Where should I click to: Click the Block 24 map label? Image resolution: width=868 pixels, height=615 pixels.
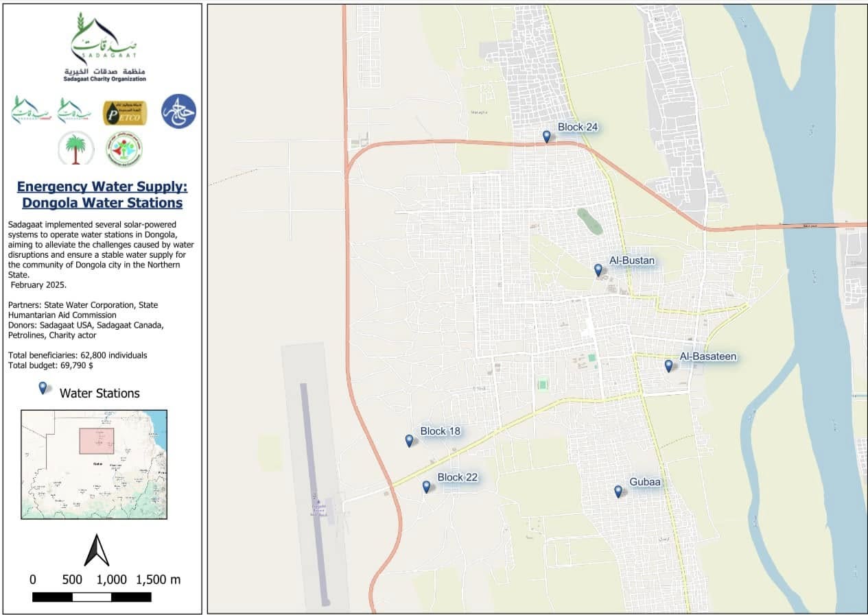pyautogui.click(x=578, y=128)
